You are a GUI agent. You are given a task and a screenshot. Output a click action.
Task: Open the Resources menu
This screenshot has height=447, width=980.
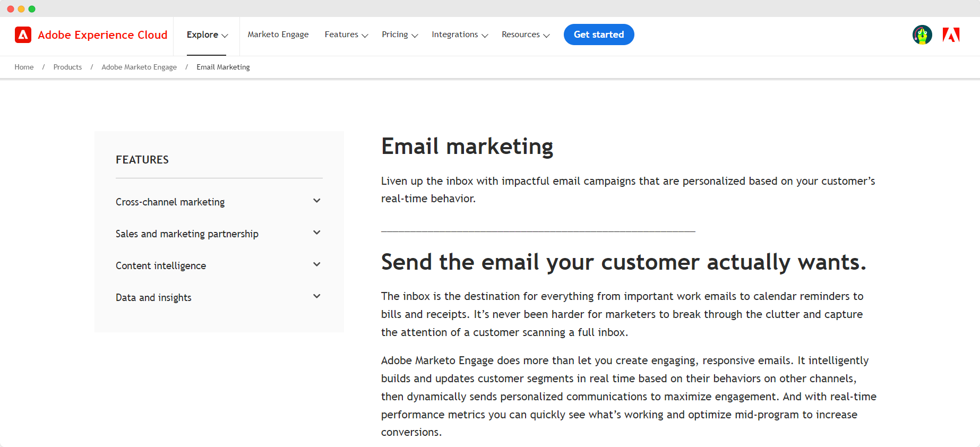tap(526, 35)
